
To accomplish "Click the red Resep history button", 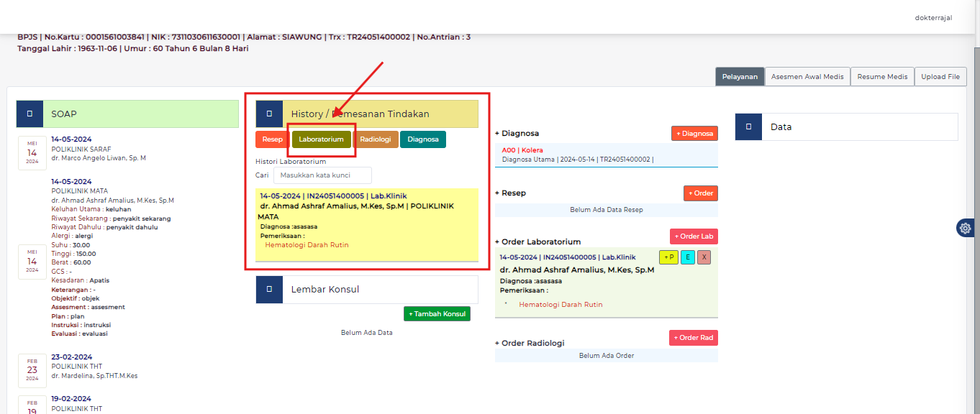I will (x=272, y=139).
